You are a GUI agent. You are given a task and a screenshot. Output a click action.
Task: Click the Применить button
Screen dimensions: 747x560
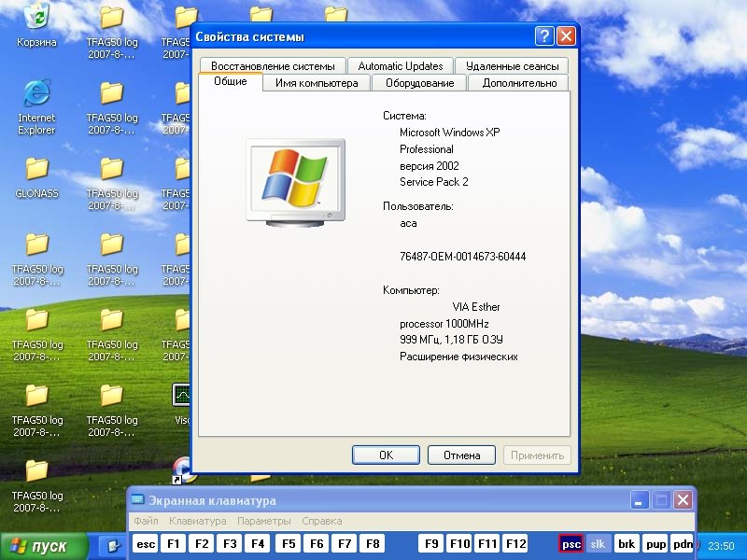click(x=537, y=455)
